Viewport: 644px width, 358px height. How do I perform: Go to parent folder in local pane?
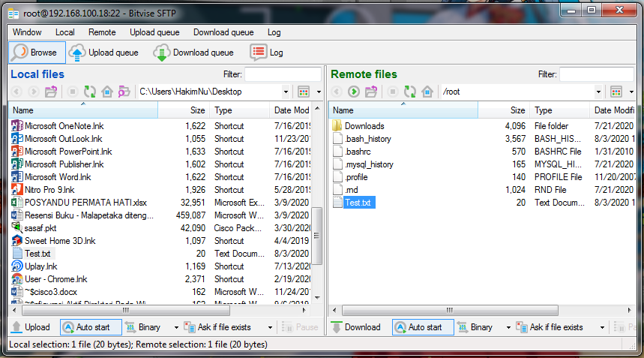point(51,92)
